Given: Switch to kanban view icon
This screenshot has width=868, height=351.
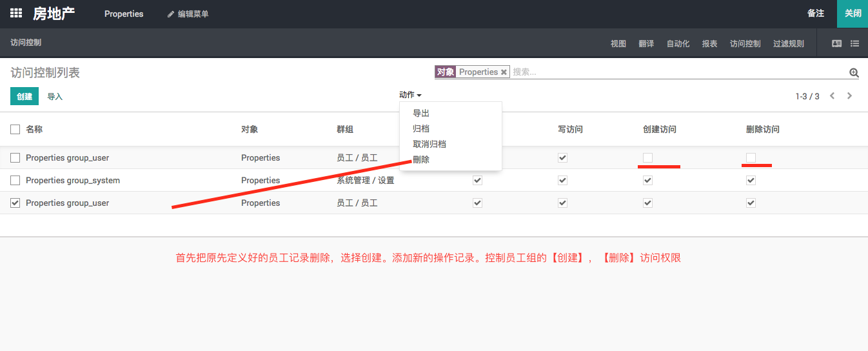Looking at the screenshot, I should click(836, 44).
